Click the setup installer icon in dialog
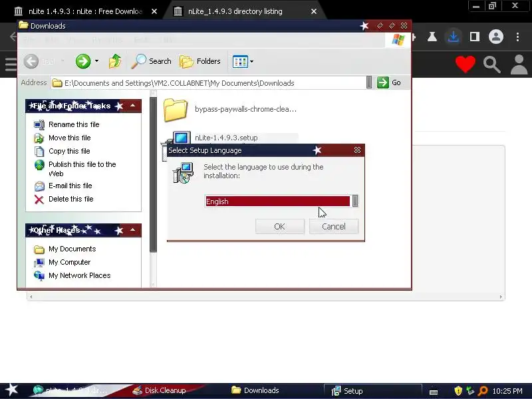Screen dimensions: 532x399 click(183, 173)
